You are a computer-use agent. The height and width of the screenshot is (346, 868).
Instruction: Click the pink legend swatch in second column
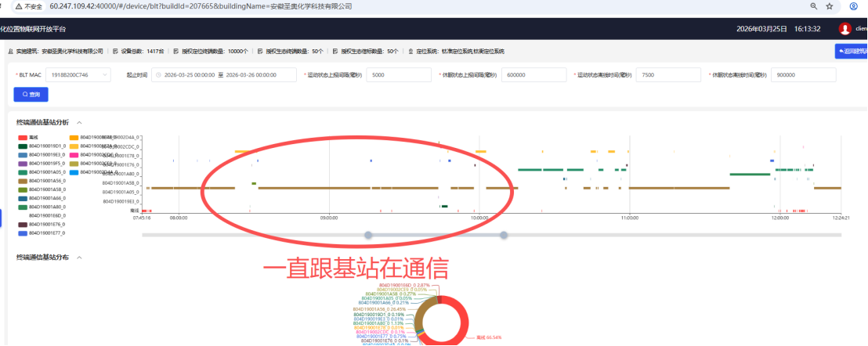74,155
